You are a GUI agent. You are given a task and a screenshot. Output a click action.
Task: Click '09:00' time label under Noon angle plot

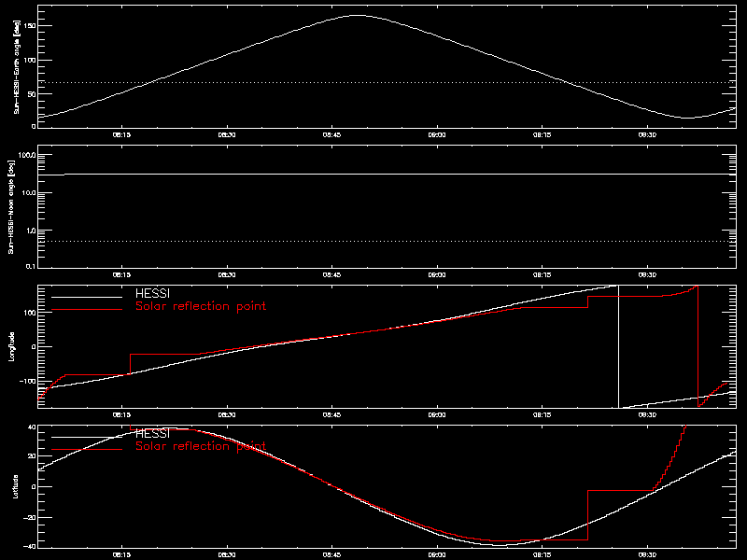click(437, 275)
